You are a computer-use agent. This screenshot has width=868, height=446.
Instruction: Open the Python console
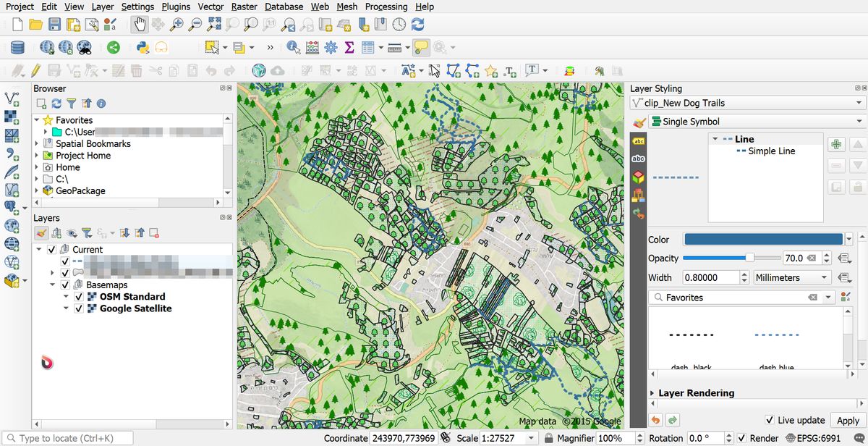coord(142,48)
